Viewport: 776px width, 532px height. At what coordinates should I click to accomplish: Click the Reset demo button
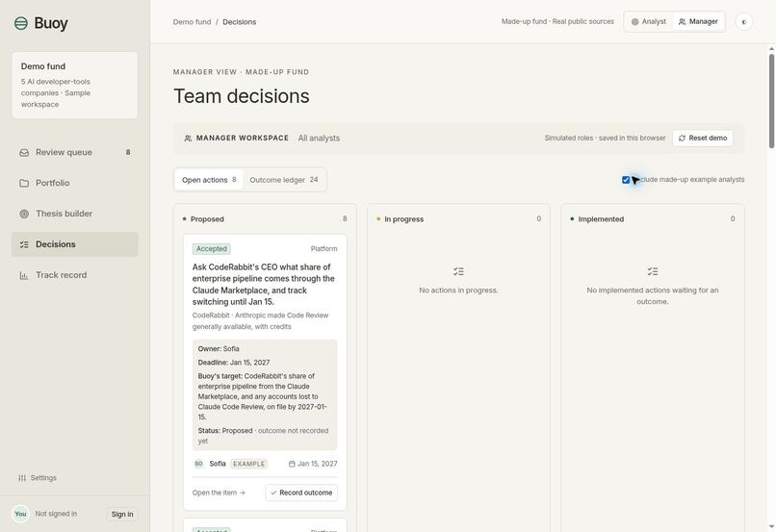(703, 138)
